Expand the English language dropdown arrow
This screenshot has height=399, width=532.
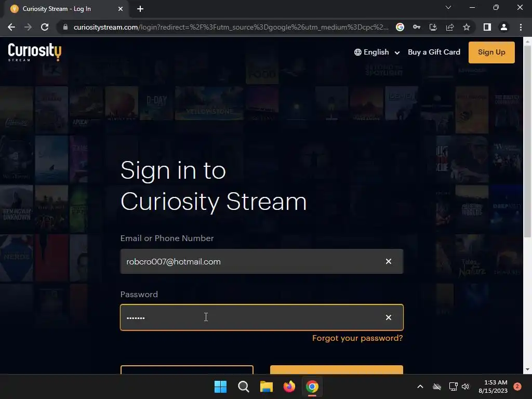(397, 52)
